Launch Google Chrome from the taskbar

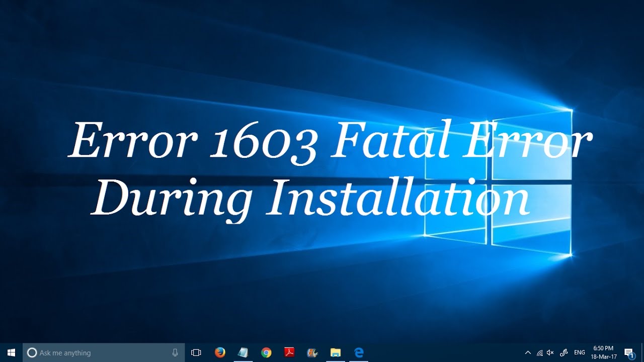[266, 352]
